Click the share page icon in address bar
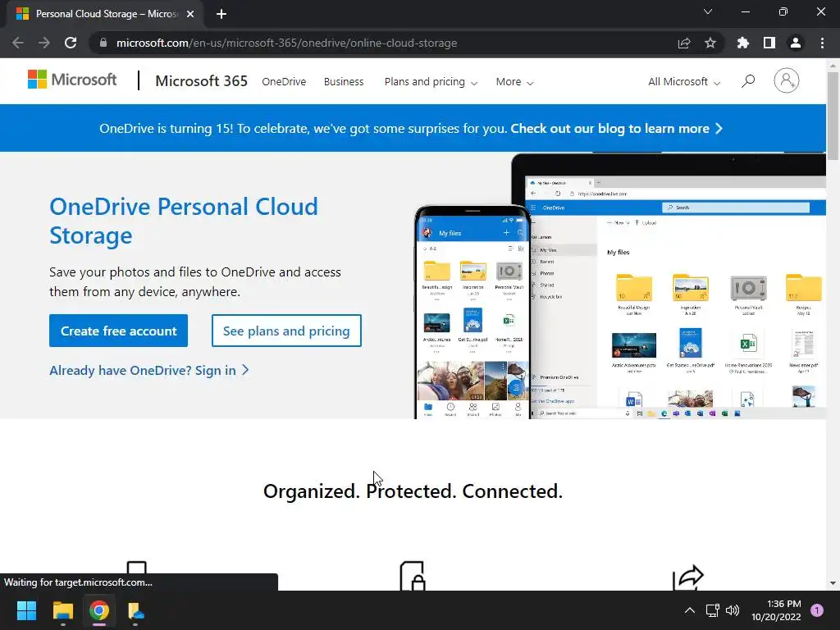The image size is (840, 630). coord(683,43)
